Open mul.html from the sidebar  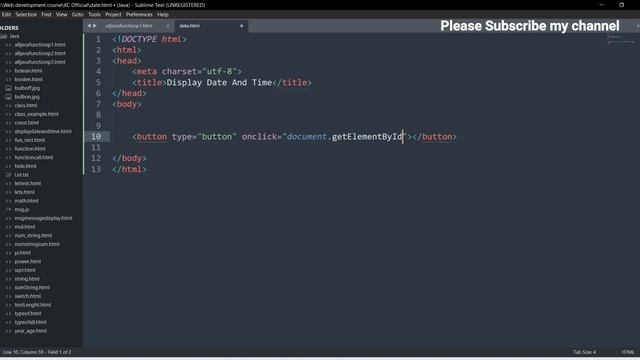click(25, 227)
